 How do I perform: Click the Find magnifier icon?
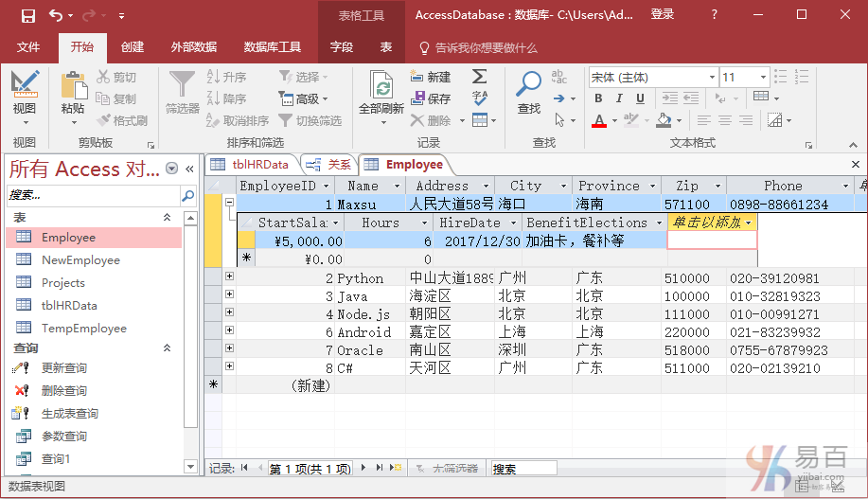[x=527, y=85]
